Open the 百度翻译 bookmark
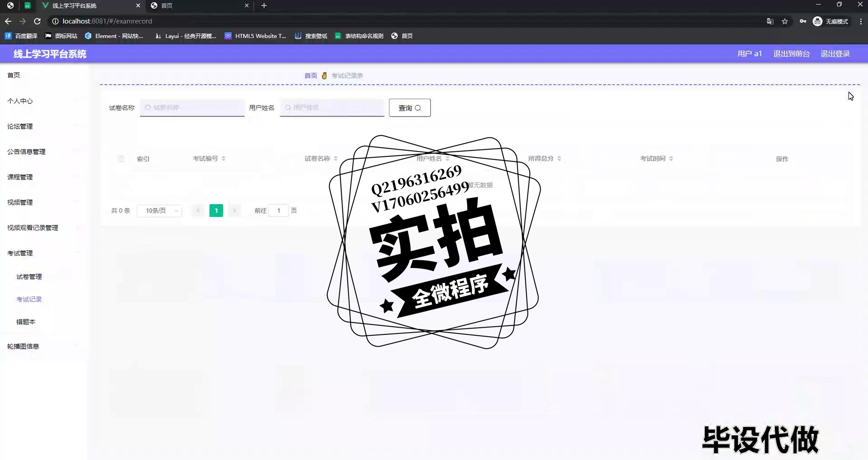The height and width of the screenshot is (460, 868). tap(21, 36)
